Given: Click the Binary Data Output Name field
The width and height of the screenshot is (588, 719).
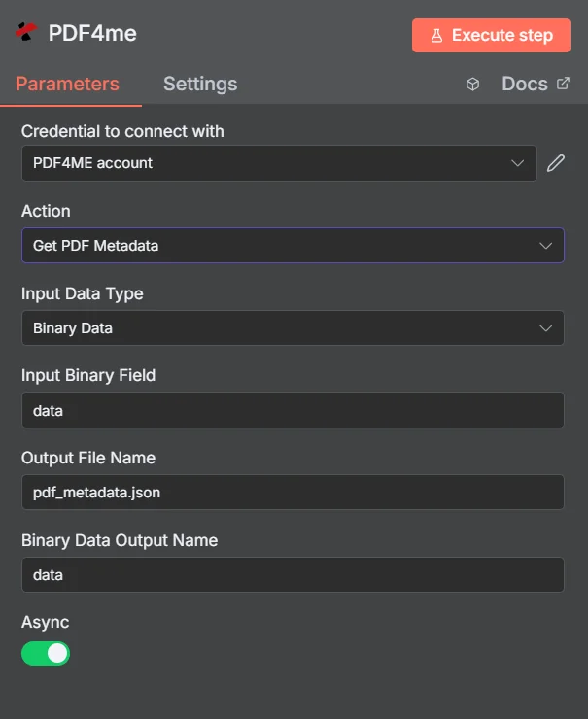Looking at the screenshot, I should (293, 574).
